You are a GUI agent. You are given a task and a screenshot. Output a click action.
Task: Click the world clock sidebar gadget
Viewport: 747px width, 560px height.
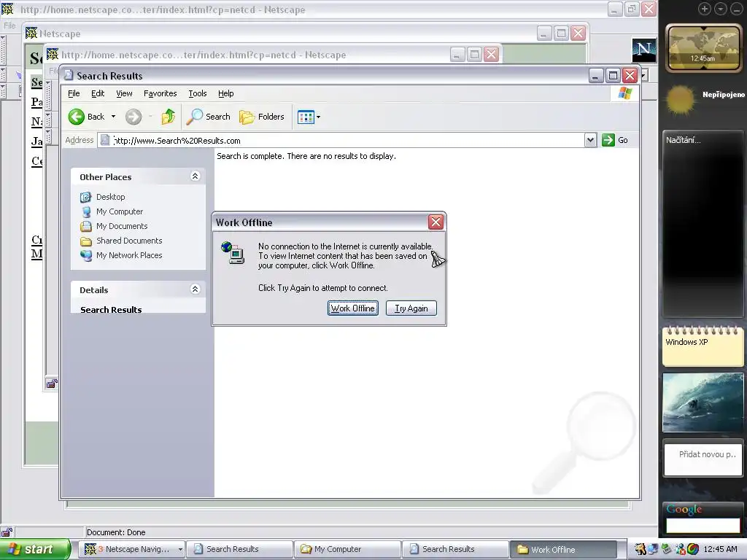703,48
